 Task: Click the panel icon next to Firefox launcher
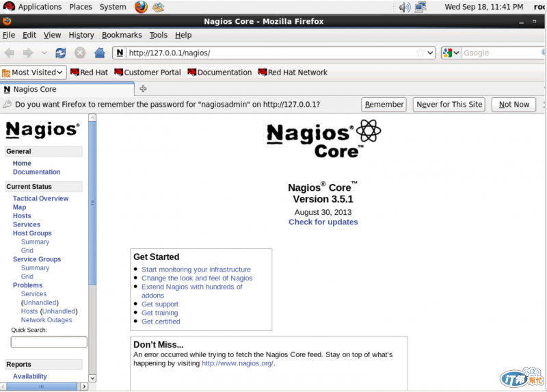158,7
